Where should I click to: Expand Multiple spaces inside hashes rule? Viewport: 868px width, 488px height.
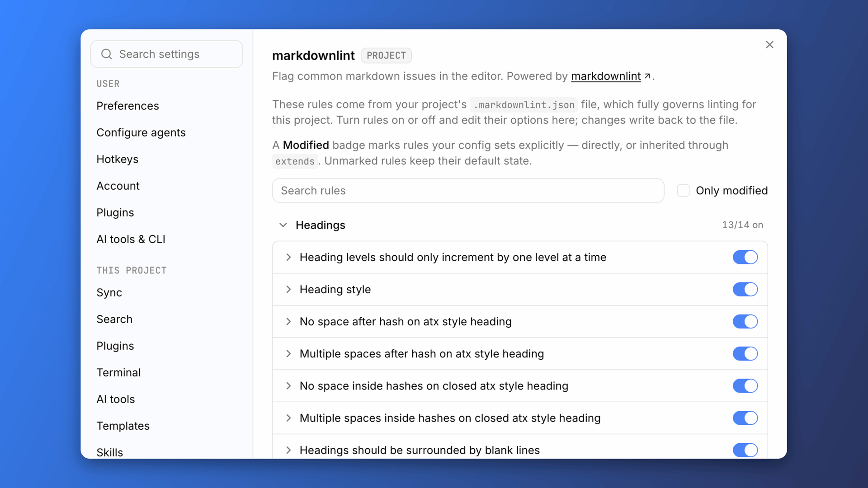pos(288,418)
